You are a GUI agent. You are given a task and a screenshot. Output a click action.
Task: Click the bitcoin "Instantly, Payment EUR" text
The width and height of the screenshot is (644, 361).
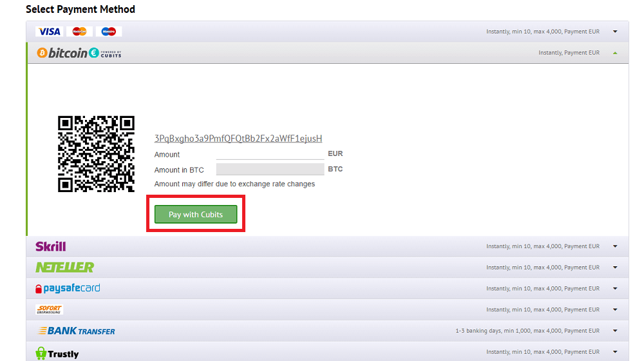click(569, 53)
